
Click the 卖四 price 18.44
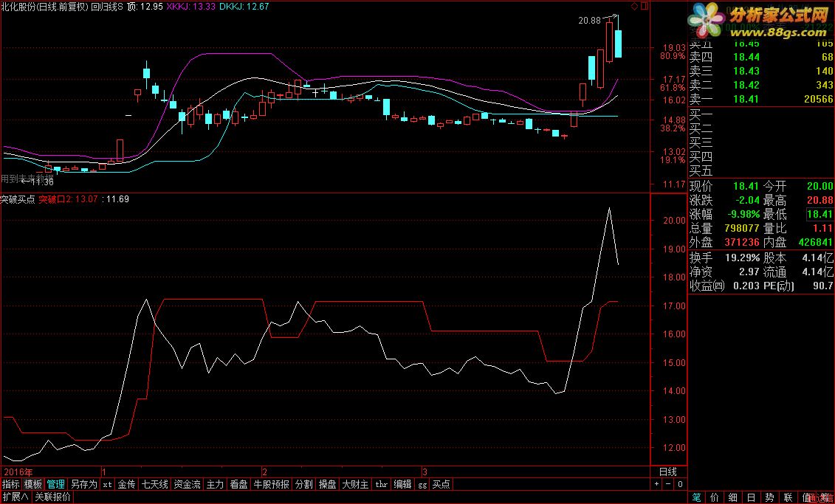click(x=746, y=57)
